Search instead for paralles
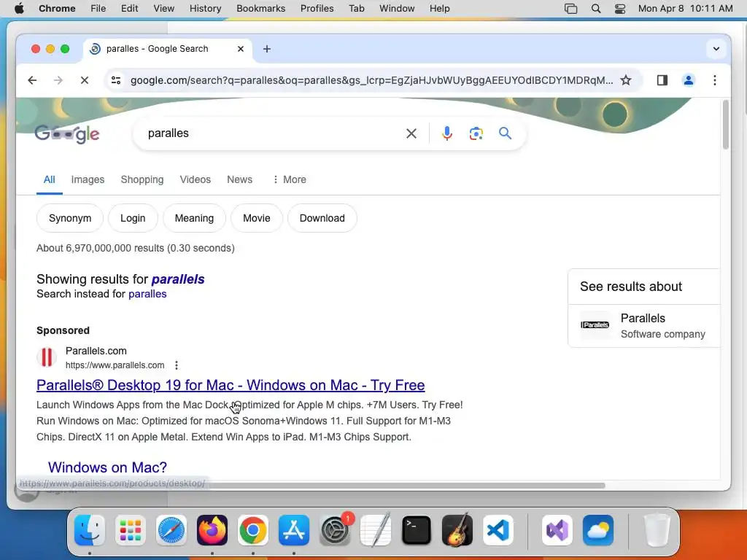Screen dimensions: 747x560 (x=147, y=294)
